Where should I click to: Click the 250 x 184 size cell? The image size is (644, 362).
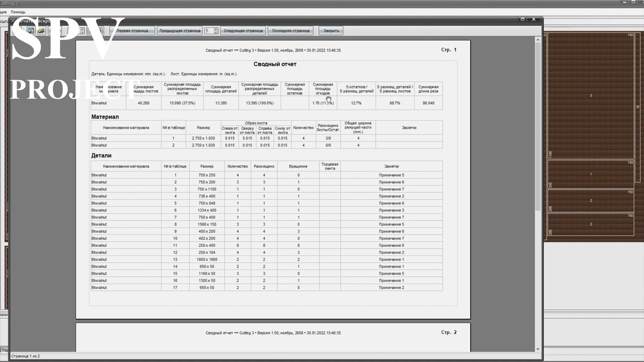206,252
